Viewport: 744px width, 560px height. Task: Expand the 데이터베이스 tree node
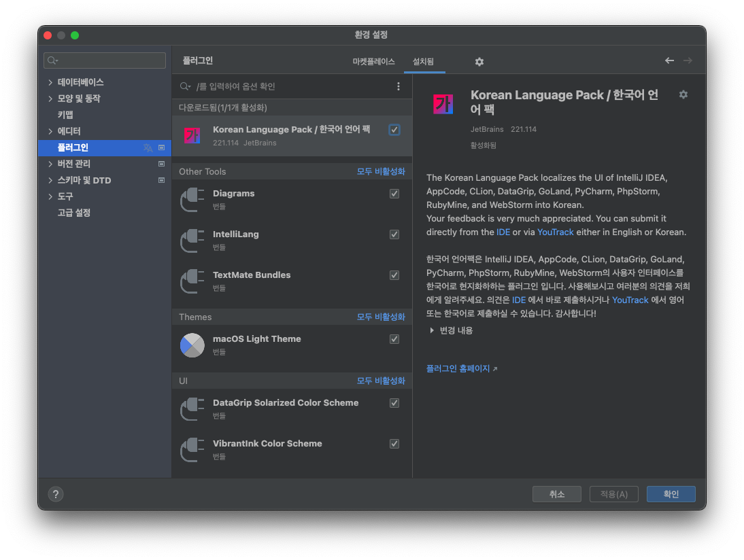click(50, 82)
